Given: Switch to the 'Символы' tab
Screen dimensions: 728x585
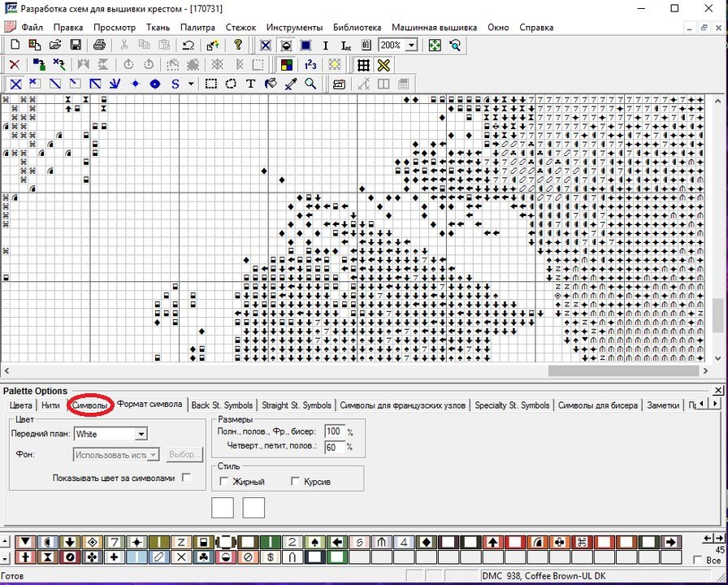Looking at the screenshot, I should click(89, 405).
